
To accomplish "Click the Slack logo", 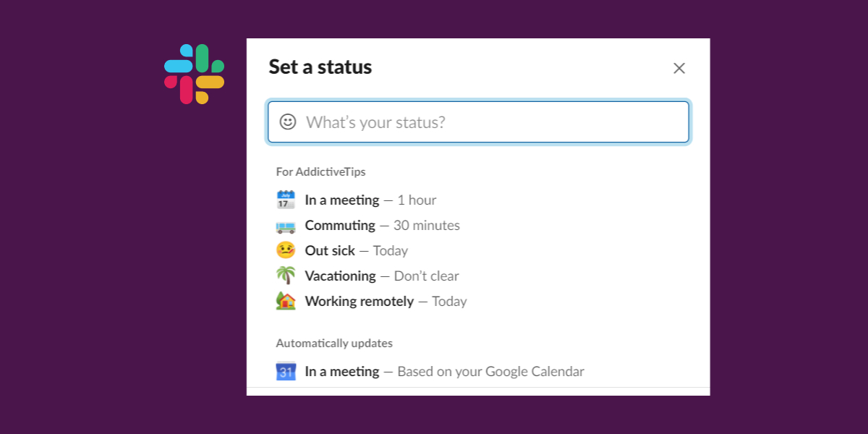I will [x=194, y=74].
